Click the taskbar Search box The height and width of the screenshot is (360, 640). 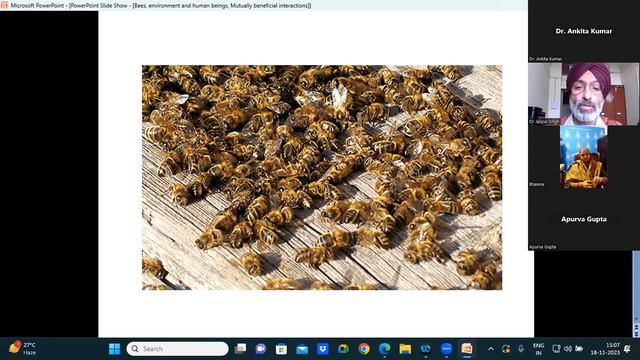[178, 349]
